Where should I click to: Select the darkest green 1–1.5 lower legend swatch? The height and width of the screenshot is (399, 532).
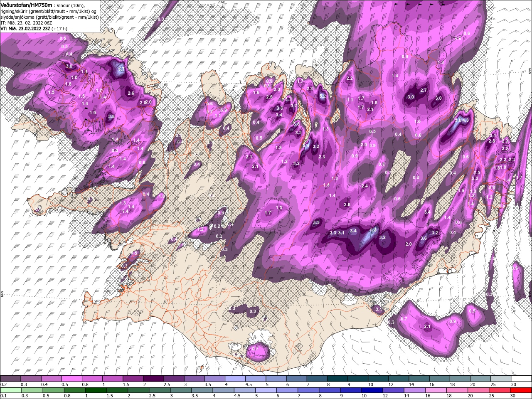coord(96,390)
